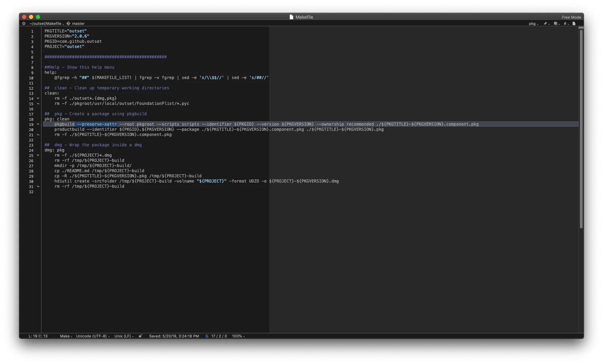Click the yellow minimize window button
The width and height of the screenshot is (603, 364).
[31, 17]
